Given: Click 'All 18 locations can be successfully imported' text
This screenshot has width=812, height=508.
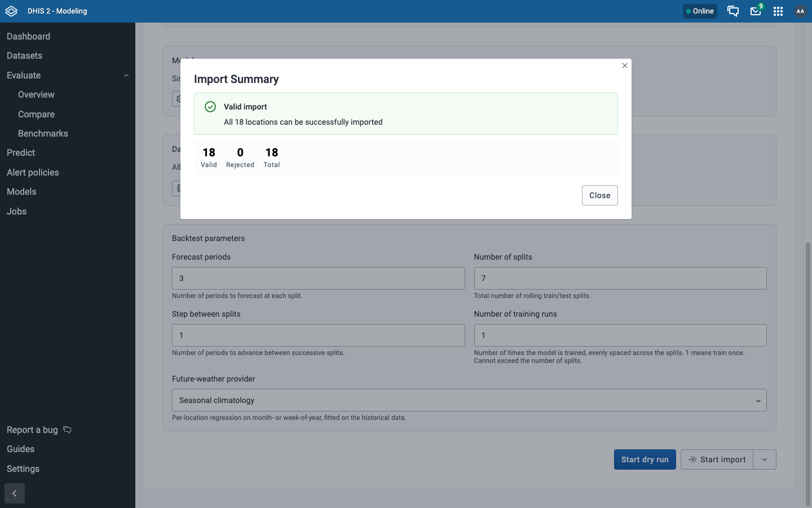Looking at the screenshot, I should [x=303, y=122].
